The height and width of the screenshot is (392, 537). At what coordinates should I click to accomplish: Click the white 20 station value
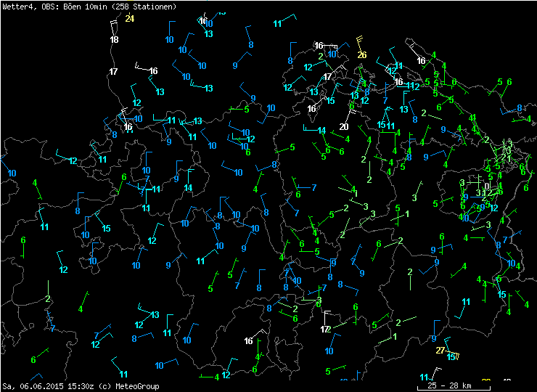(x=344, y=127)
